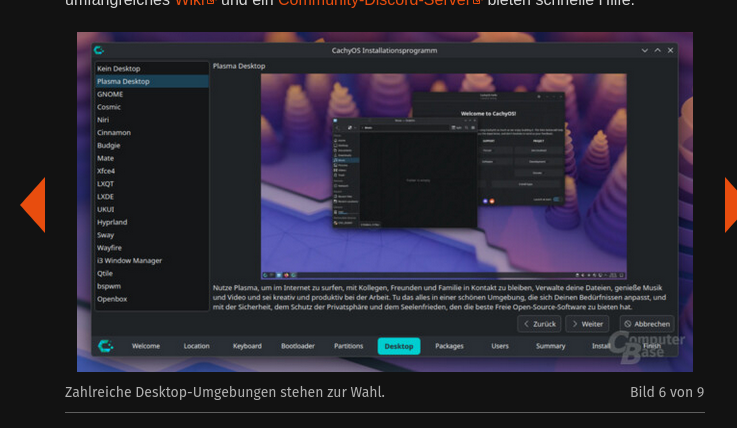Screen dimensions: 737x428
Task: Open the Keyboard step
Action: (x=247, y=346)
